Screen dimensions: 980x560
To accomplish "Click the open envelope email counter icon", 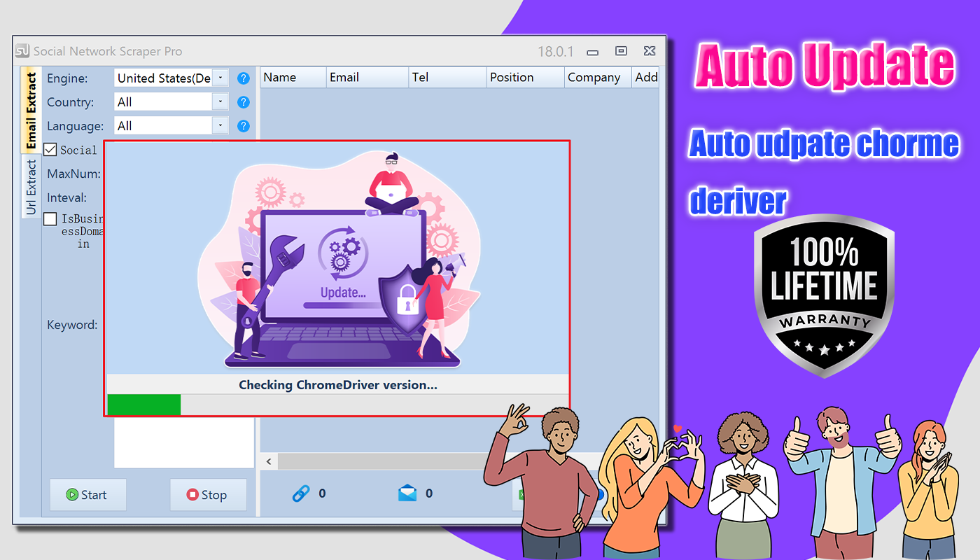I will tap(407, 493).
